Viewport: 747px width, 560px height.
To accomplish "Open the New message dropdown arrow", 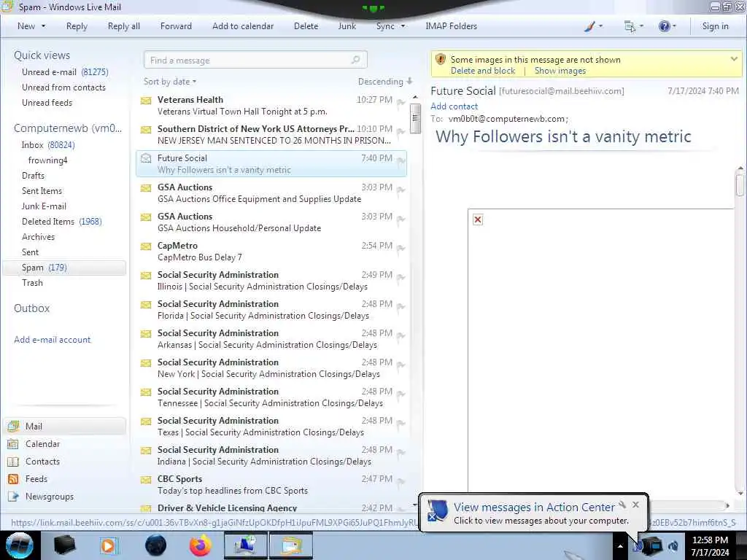I will point(43,26).
